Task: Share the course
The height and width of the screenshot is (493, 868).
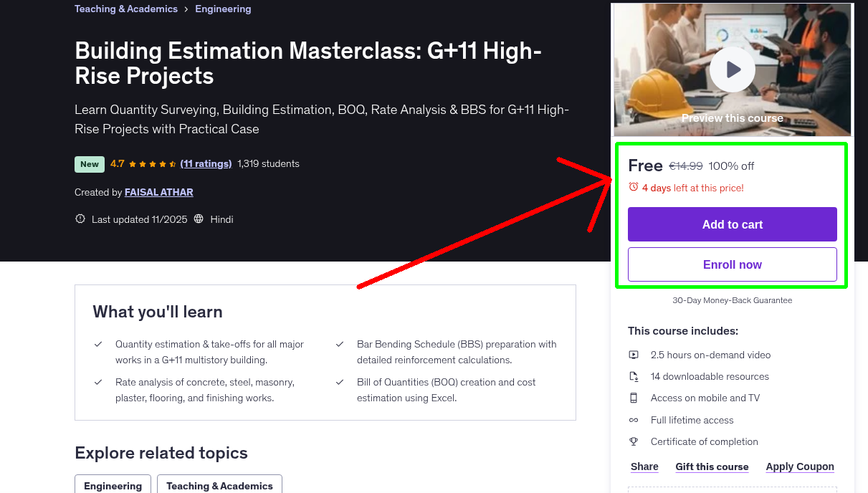Action: coord(644,466)
